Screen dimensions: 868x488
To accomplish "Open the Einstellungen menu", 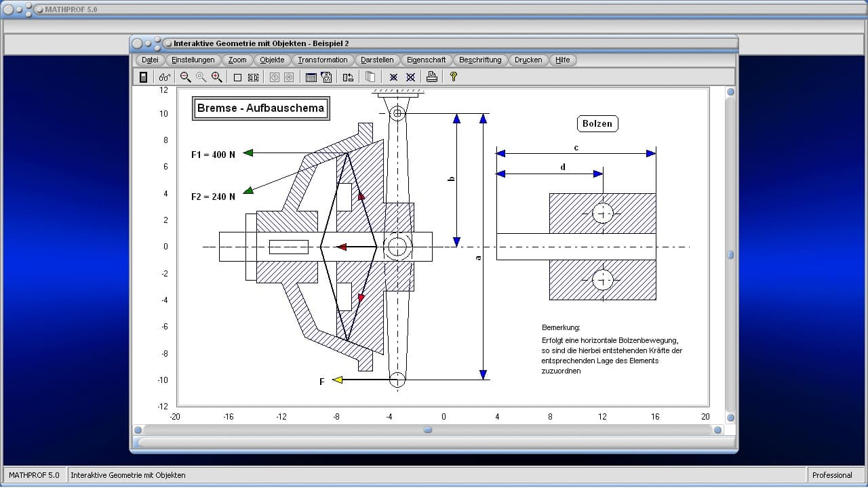I will click(193, 60).
